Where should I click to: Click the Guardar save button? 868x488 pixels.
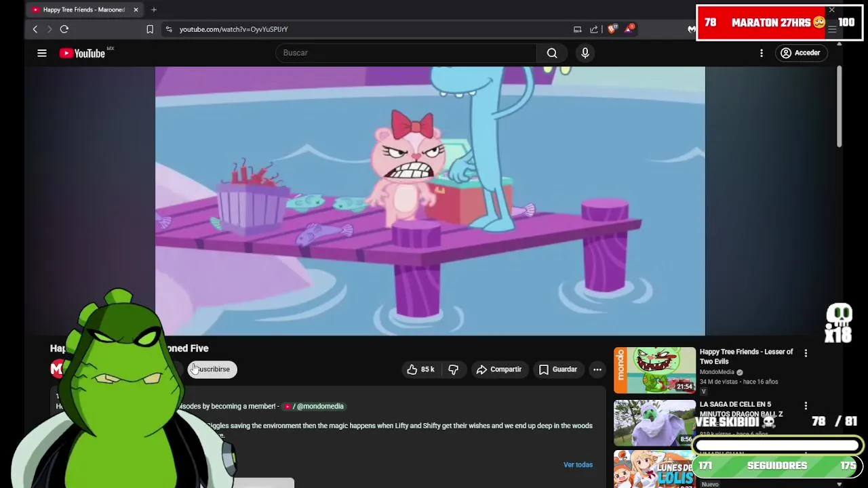click(x=557, y=369)
